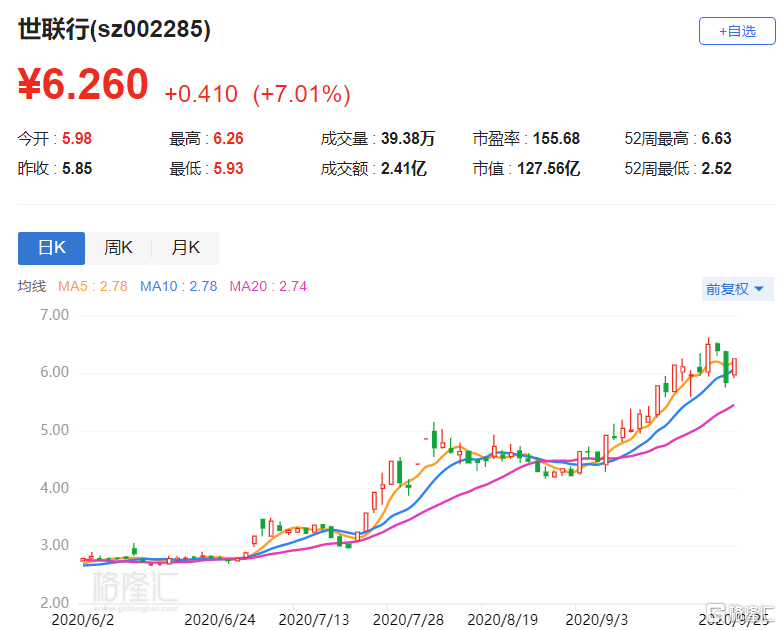Switch to 月K monthly chart tab
Image resolution: width=781 pixels, height=630 pixels.
coord(185,248)
